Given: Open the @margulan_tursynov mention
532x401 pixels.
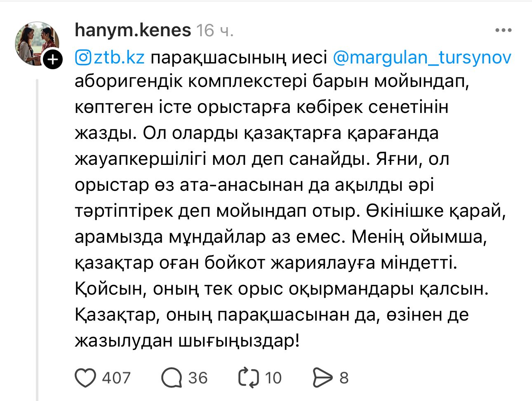Looking at the screenshot, I should (x=421, y=57).
